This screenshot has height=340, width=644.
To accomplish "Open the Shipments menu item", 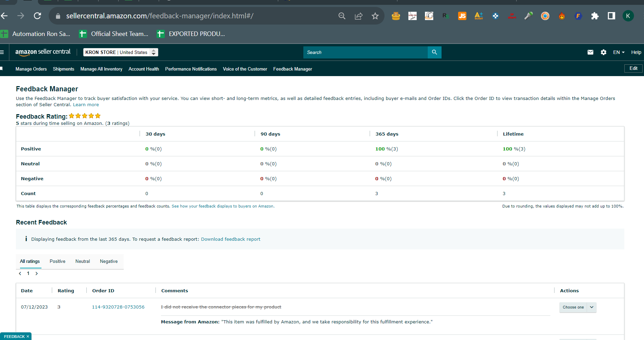I will 64,69.
